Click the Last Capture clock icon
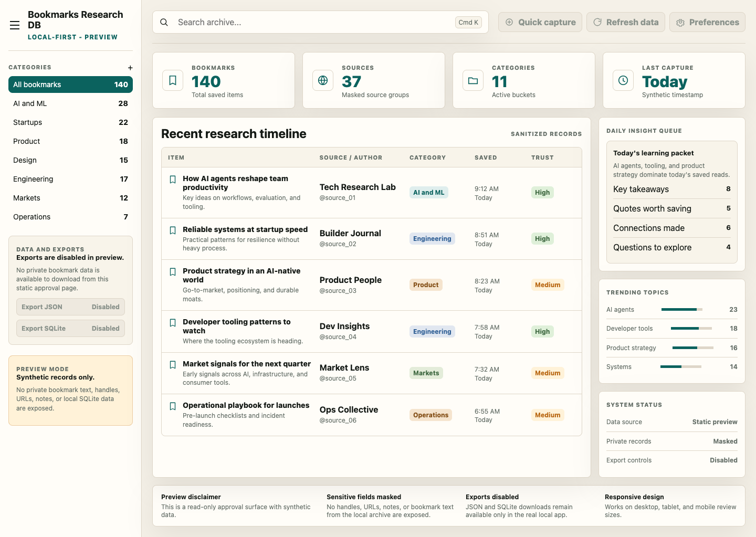The height and width of the screenshot is (537, 756). click(623, 80)
